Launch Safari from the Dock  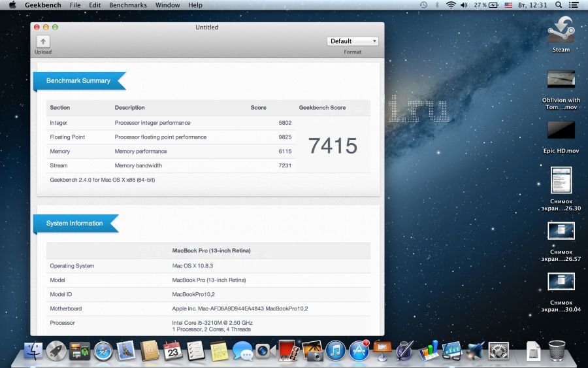[103, 351]
